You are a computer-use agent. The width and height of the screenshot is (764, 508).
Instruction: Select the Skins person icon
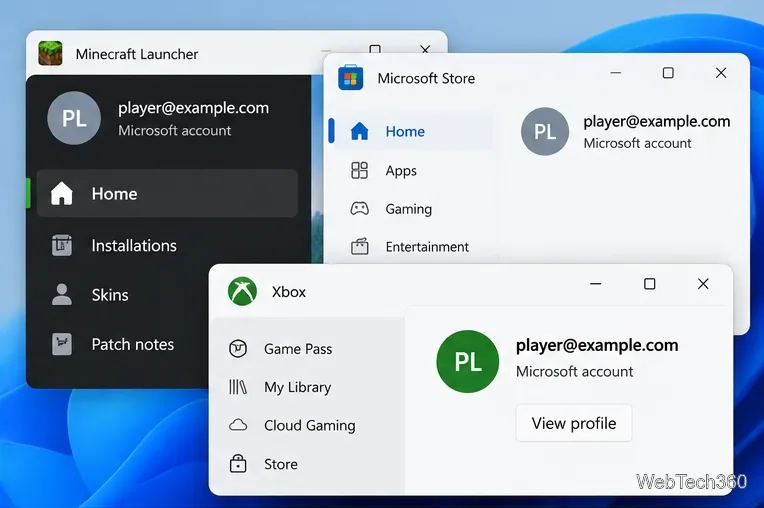point(62,294)
